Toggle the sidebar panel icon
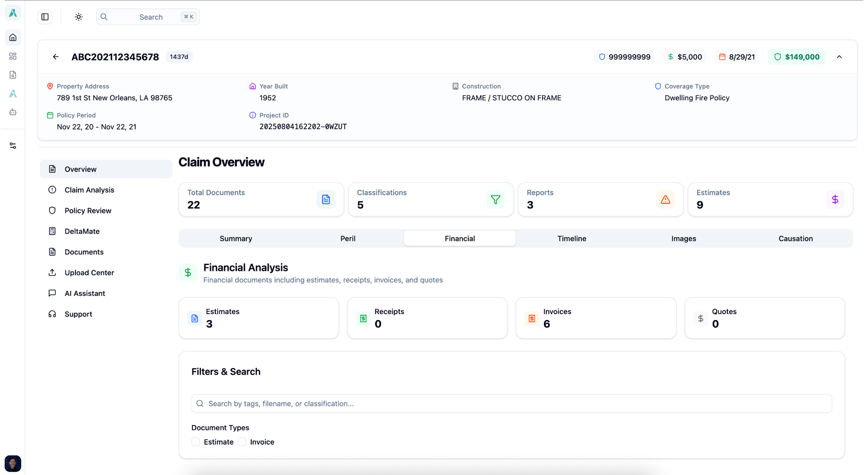The width and height of the screenshot is (868, 475). 45,17
